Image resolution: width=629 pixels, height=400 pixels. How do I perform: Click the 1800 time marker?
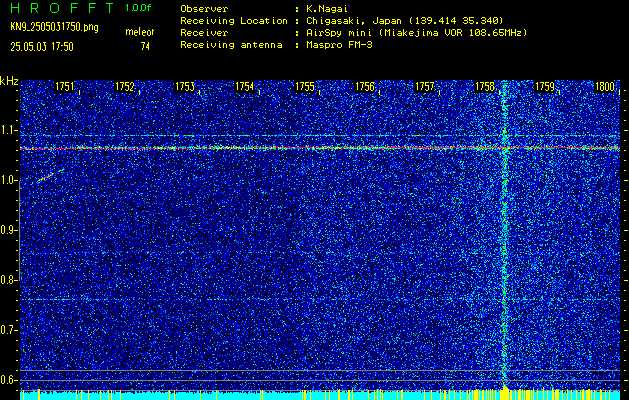pyautogui.click(x=605, y=86)
